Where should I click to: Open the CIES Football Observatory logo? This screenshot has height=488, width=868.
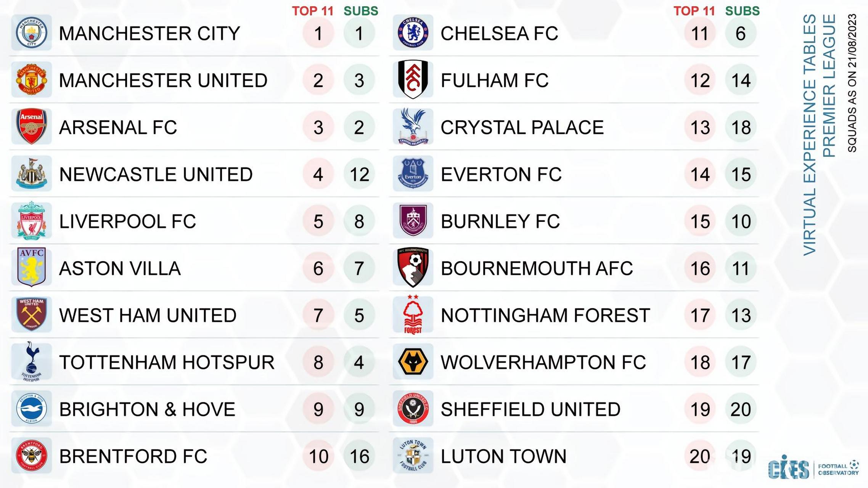813,467
